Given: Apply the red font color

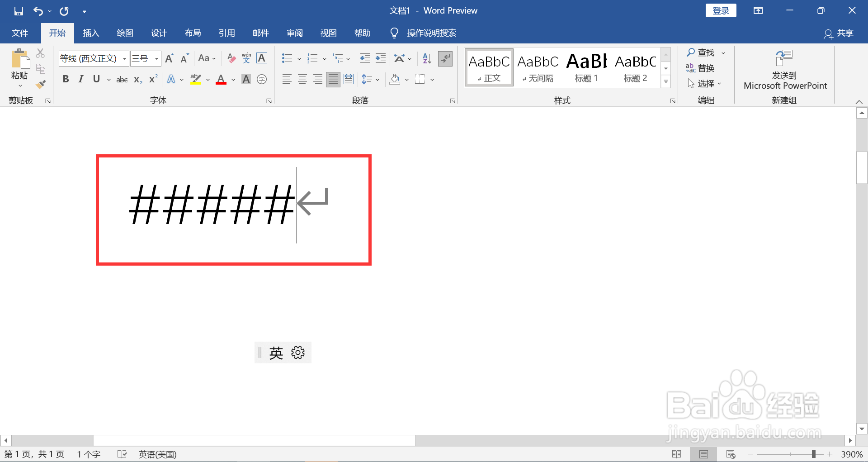Looking at the screenshot, I should pos(221,80).
